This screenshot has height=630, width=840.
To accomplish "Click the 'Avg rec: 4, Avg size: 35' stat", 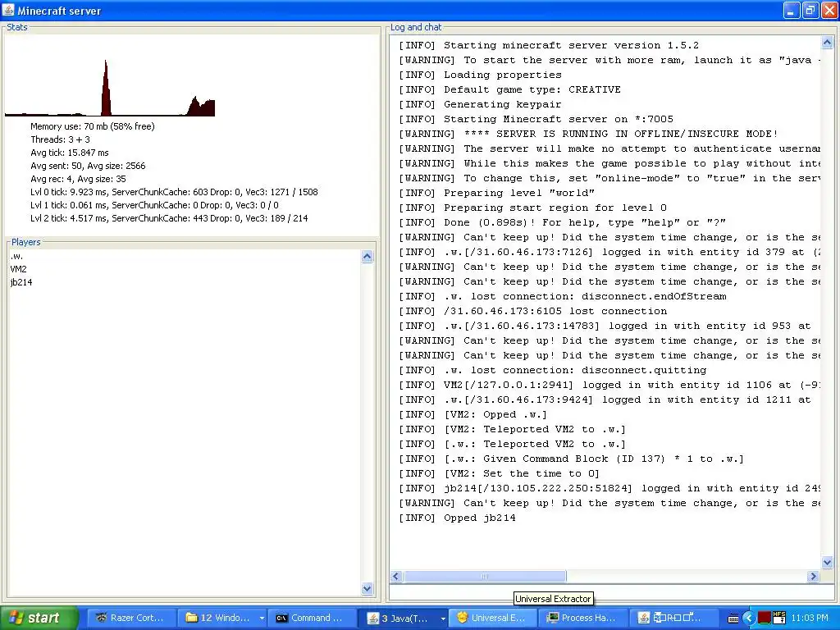I will coord(78,179).
